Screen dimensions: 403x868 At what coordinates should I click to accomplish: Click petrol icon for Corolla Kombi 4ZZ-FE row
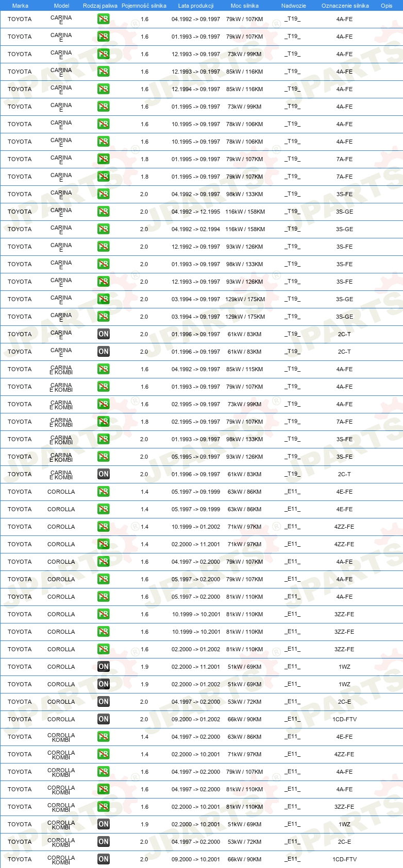point(104,754)
